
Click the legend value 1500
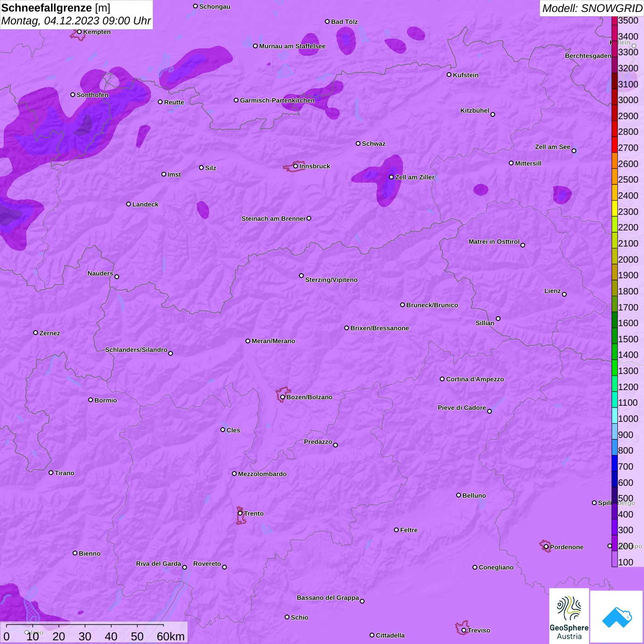pos(628,339)
